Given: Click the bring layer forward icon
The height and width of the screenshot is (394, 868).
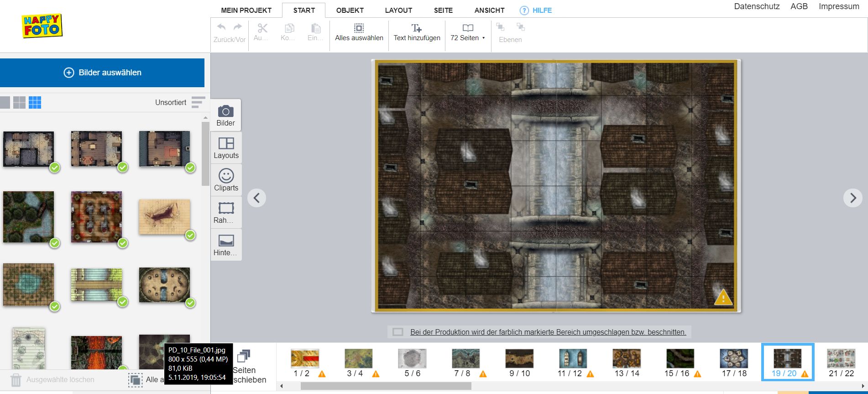Looking at the screenshot, I should point(501,27).
